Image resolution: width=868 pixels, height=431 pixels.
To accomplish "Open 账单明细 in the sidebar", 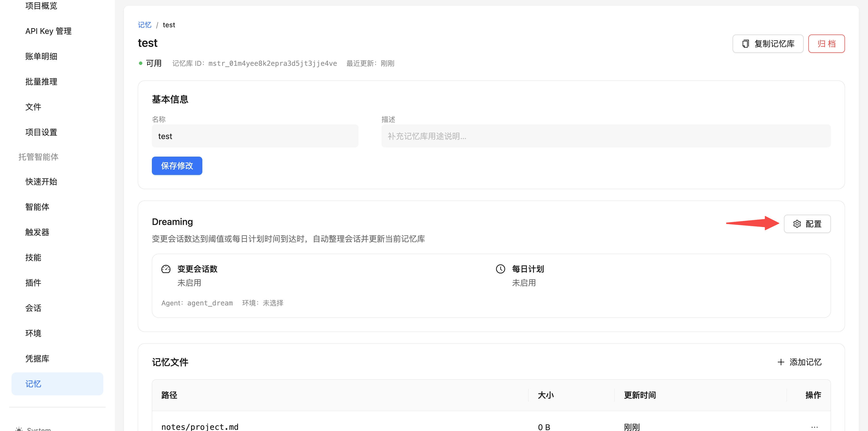I will [41, 56].
